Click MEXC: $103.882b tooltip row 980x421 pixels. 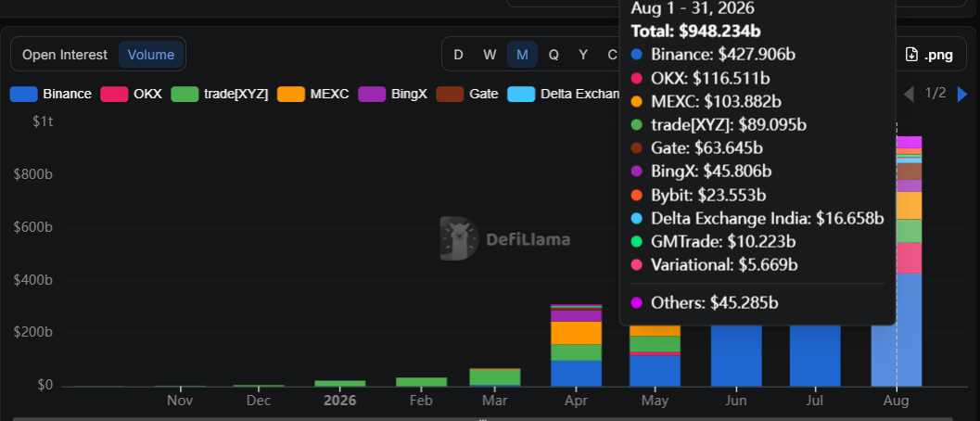[706, 101]
